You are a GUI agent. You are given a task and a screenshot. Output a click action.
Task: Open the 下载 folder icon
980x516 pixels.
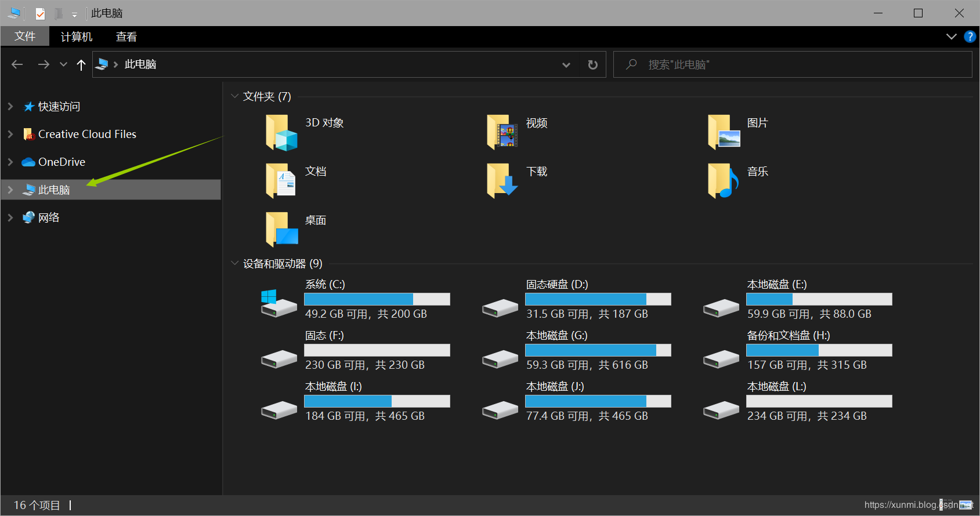[x=502, y=181]
